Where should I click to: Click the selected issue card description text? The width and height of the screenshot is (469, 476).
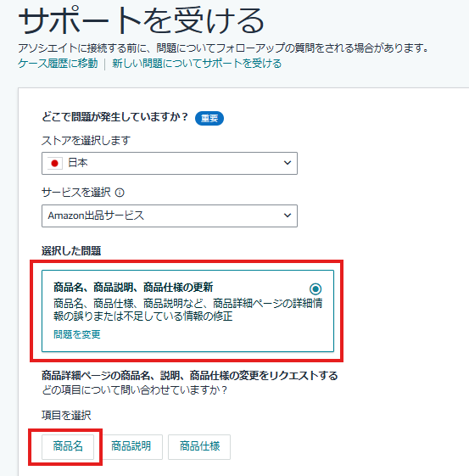click(187, 310)
